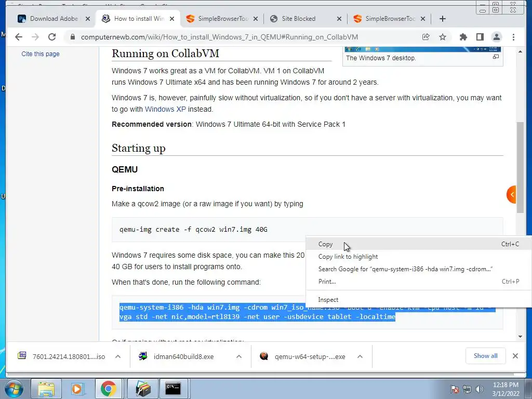Open the Cite this page link
The image size is (532, 399).
pyautogui.click(x=41, y=54)
